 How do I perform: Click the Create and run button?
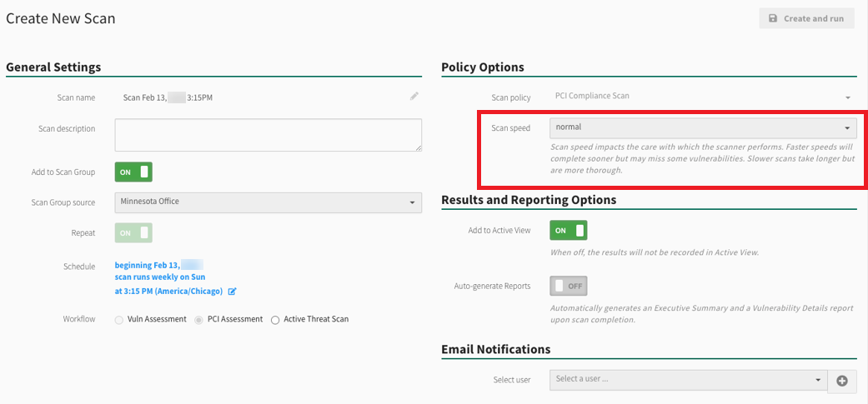(806, 18)
